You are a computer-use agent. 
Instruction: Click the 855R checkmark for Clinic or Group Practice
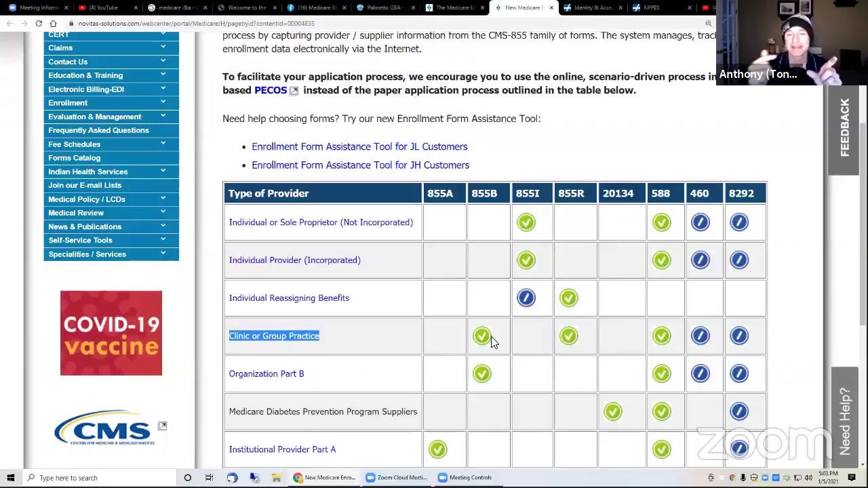(569, 336)
